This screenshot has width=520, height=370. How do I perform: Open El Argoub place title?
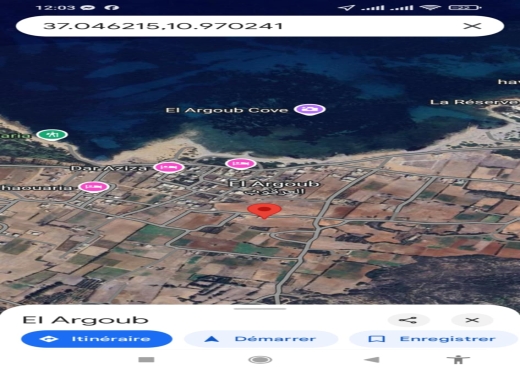click(x=85, y=320)
